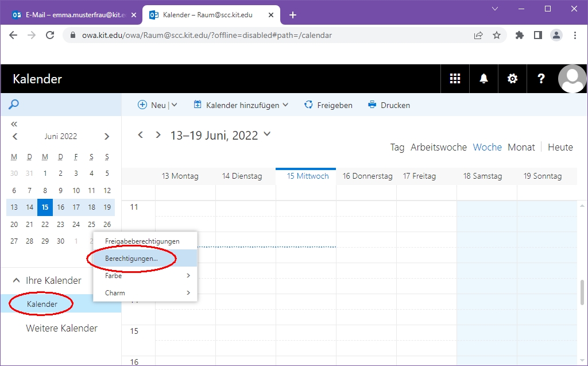Open the user profile avatar
This screenshot has width=588, height=366.
[x=572, y=79]
